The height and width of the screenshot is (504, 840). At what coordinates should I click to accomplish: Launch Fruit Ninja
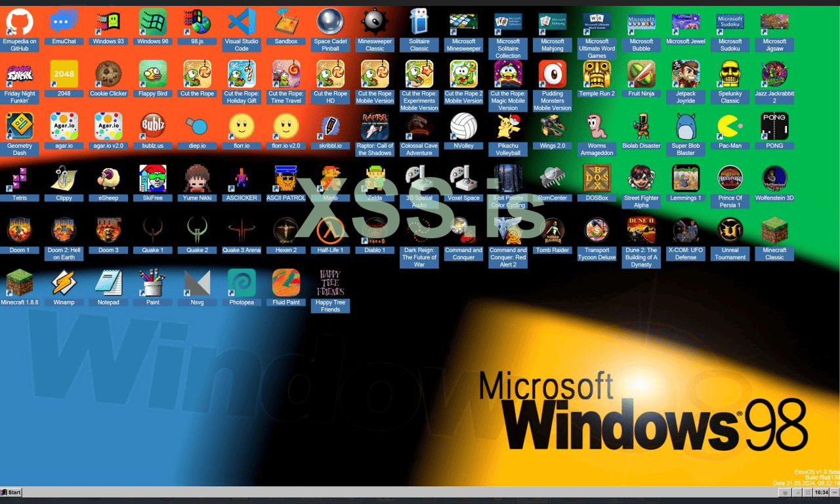coord(641,74)
